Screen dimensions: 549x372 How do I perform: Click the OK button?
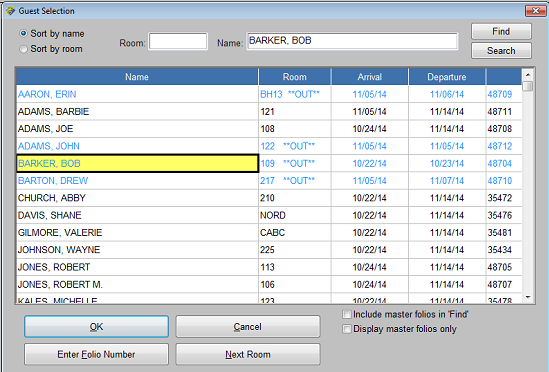pyautogui.click(x=96, y=327)
